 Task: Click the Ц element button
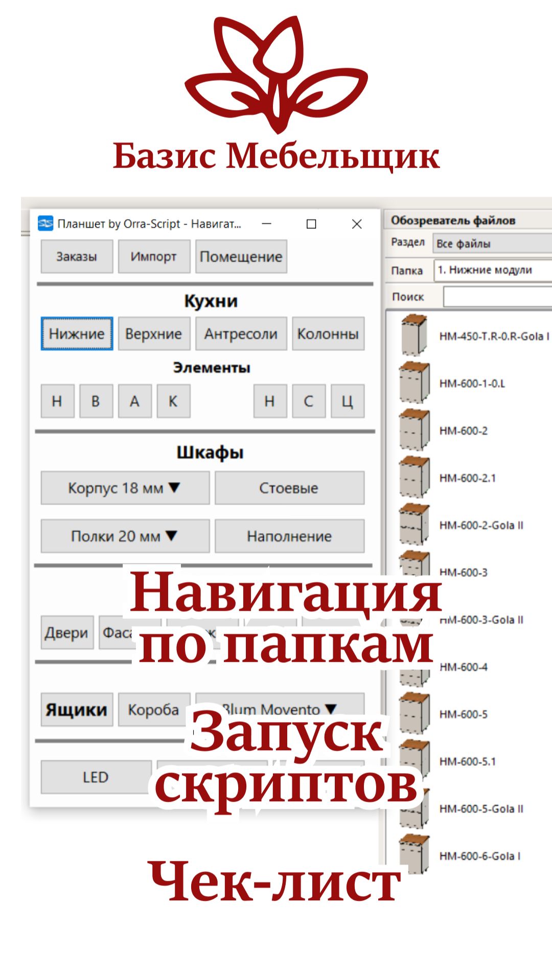348,401
